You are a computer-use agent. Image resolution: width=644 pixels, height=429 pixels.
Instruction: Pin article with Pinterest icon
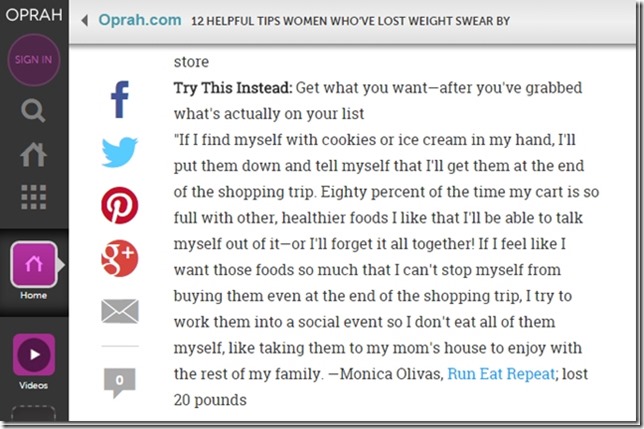click(120, 205)
